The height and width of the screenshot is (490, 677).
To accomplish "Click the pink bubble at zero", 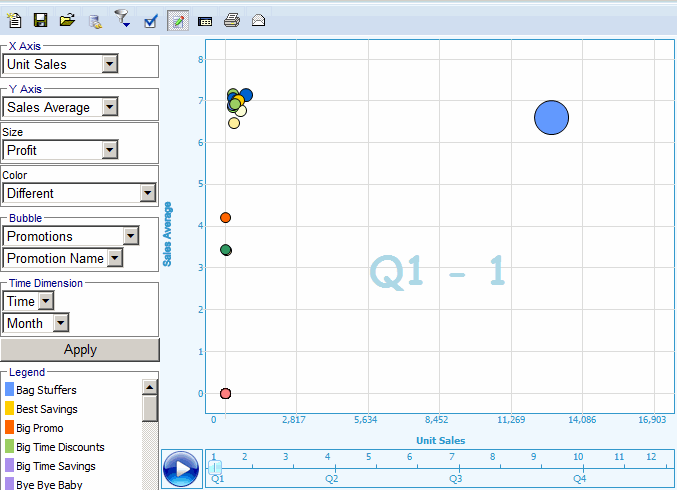I will click(225, 393).
